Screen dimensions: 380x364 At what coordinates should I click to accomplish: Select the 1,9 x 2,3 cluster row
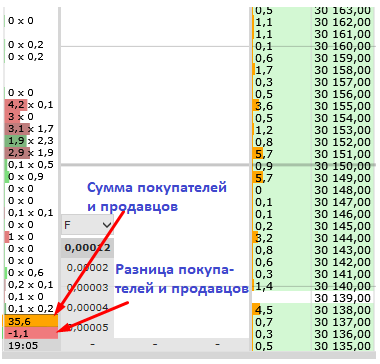pyautogui.click(x=30, y=141)
